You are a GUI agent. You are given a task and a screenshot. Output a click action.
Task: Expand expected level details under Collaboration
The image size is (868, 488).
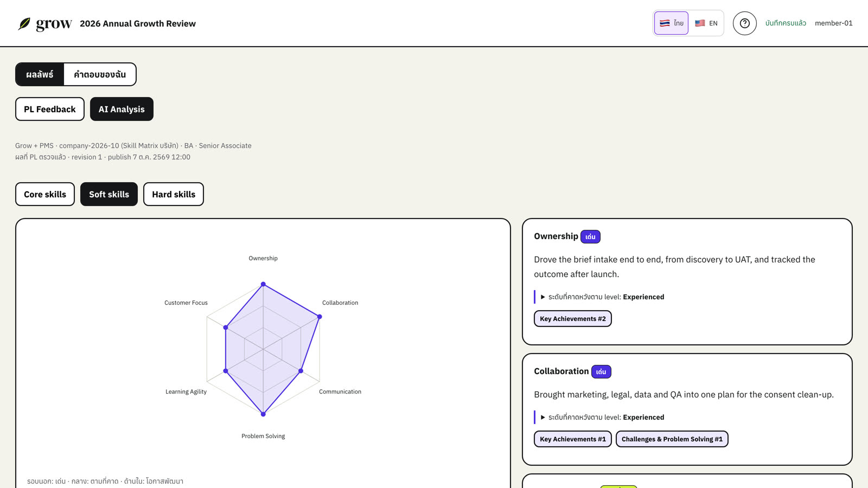[x=602, y=417]
